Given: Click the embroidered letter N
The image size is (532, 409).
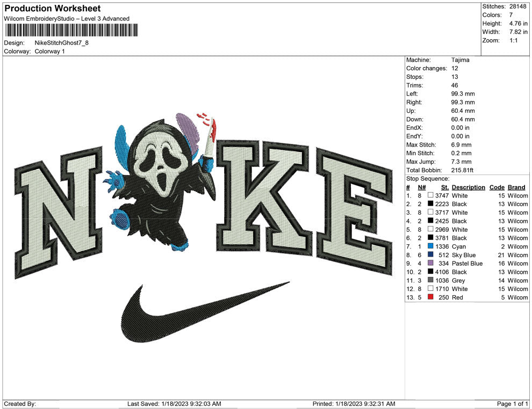Looking at the screenshot, I should click(59, 213).
